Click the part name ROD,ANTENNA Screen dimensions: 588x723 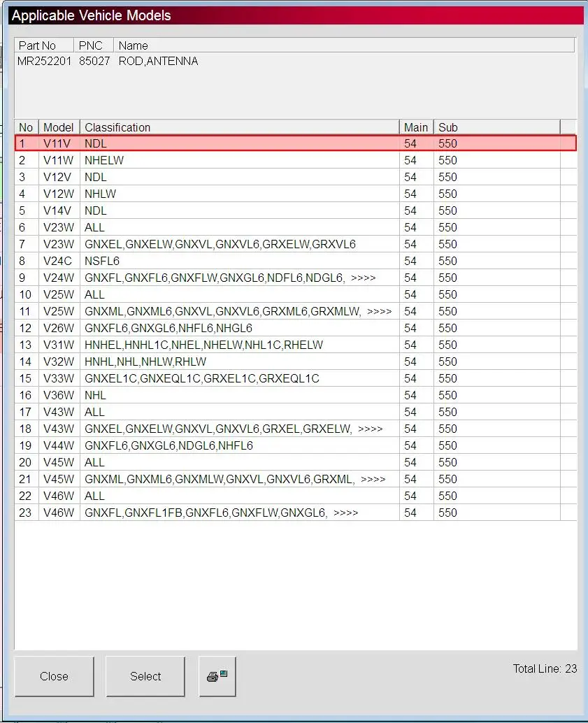pyautogui.click(x=158, y=62)
